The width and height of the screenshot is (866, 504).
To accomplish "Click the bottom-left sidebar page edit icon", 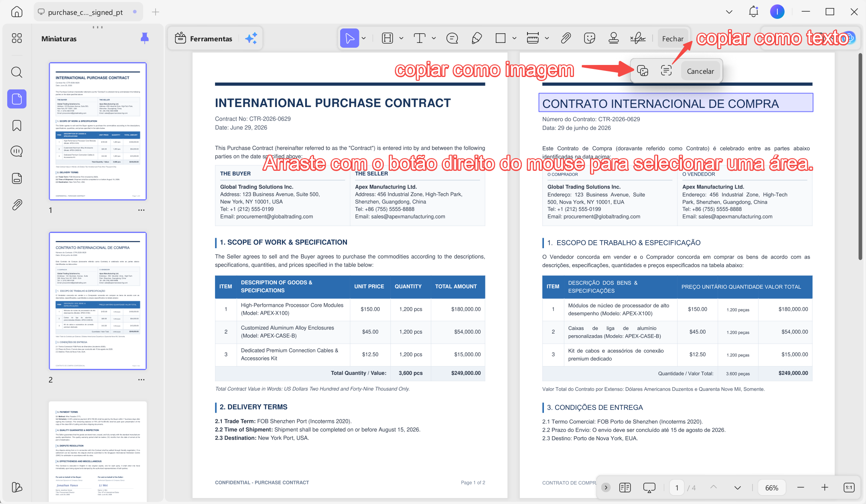I will point(17,487).
